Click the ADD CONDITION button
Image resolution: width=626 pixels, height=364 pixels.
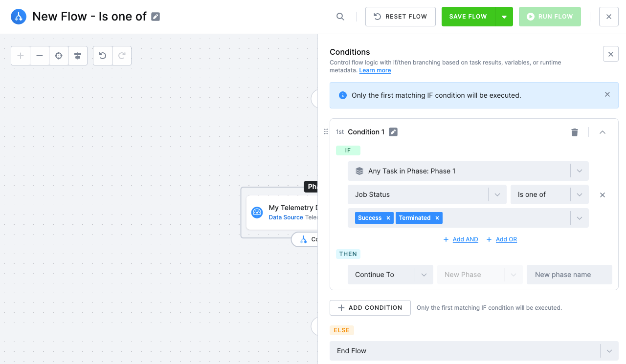[x=370, y=308]
